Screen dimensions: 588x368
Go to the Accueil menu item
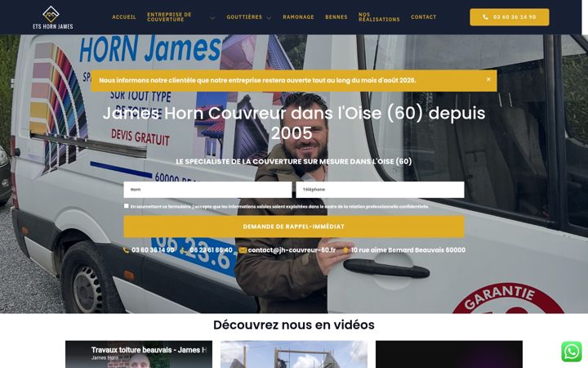(124, 17)
